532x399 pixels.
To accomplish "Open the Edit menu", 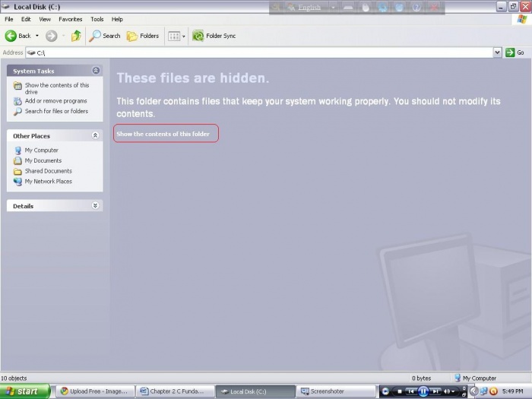I will (x=26, y=19).
